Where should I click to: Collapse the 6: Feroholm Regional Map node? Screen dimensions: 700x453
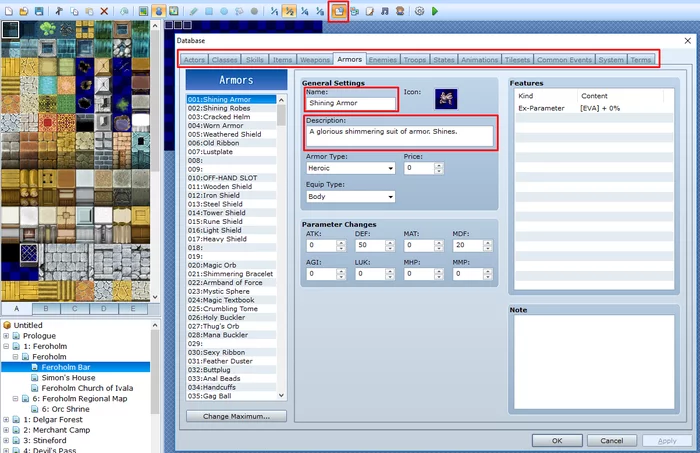(16, 399)
